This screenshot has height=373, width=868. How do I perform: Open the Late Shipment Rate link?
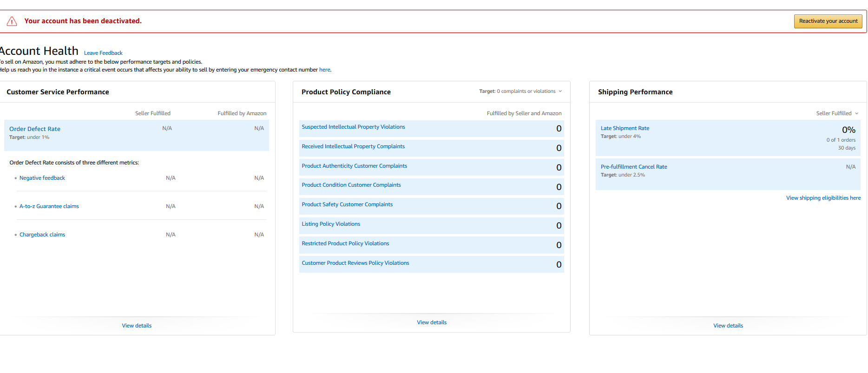point(625,128)
